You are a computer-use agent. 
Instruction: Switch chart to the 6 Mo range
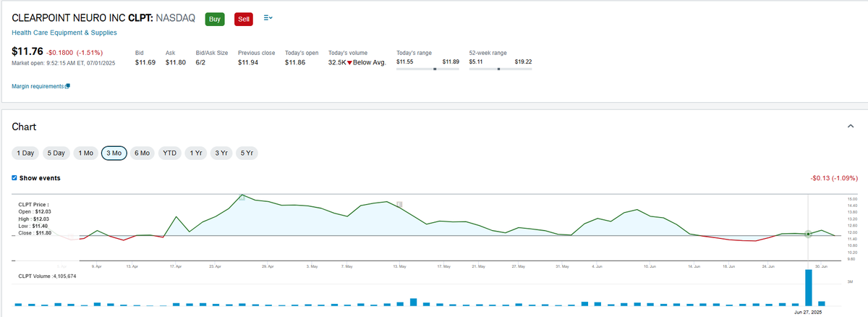pos(142,153)
